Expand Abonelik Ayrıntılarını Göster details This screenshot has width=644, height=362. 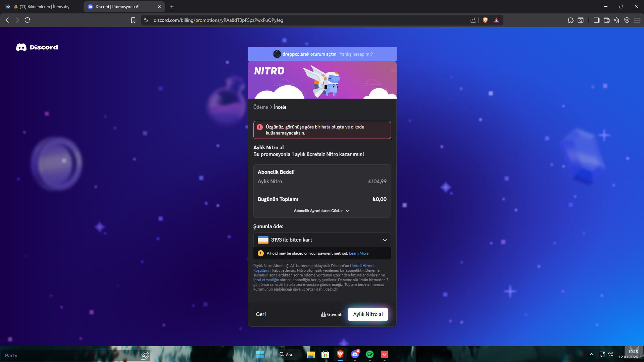point(322,211)
